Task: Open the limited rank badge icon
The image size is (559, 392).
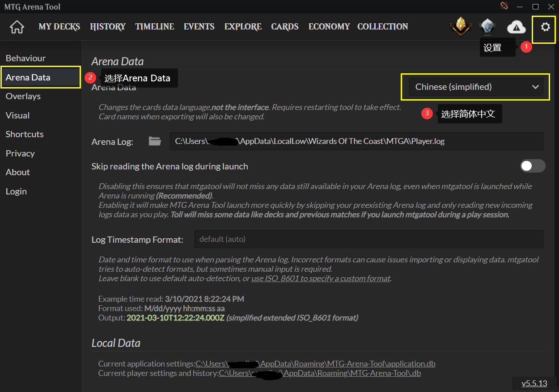Action: 487,27
